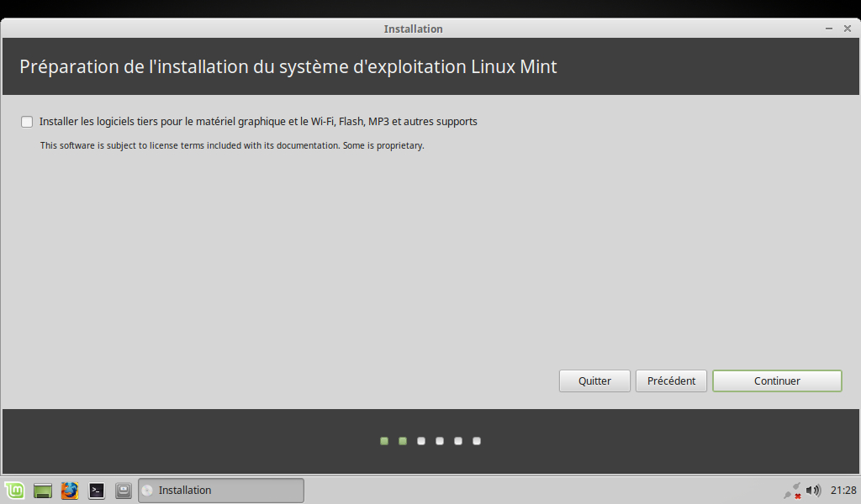861x504 pixels.
Task: Open the Linux Mint menu icon
Action: tap(15, 491)
